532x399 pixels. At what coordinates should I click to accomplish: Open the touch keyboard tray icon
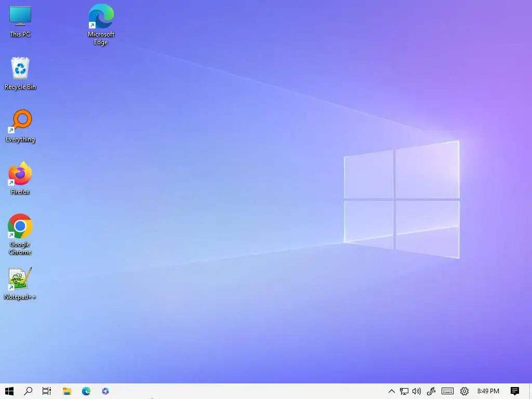(x=447, y=391)
